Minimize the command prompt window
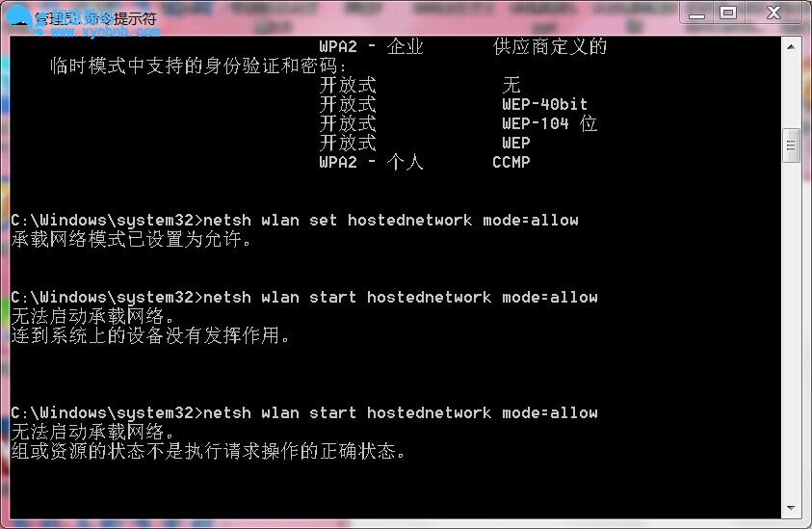812x529 pixels. (x=697, y=13)
